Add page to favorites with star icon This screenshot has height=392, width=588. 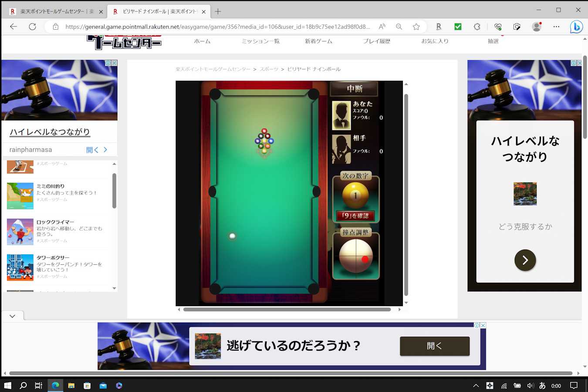coord(416,27)
